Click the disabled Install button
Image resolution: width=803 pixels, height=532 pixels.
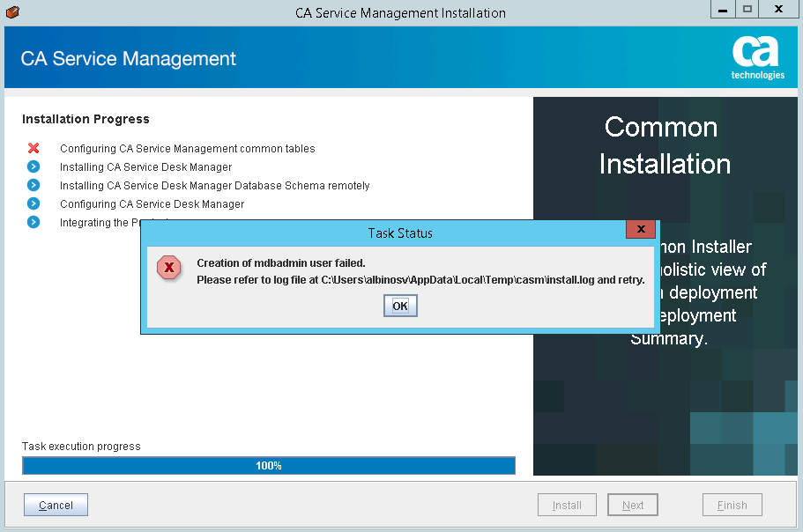click(x=567, y=505)
